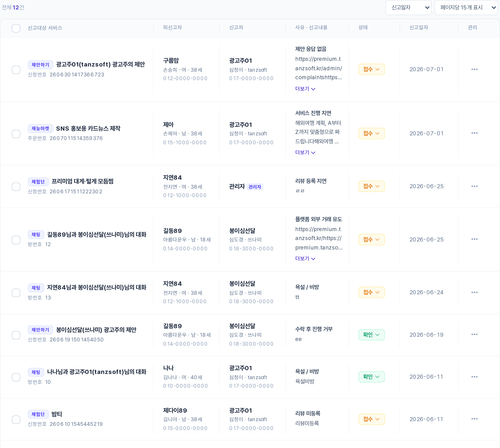Open the 페이지당 15개 표시 dropdown
The height and width of the screenshot is (448, 500).
point(466,8)
